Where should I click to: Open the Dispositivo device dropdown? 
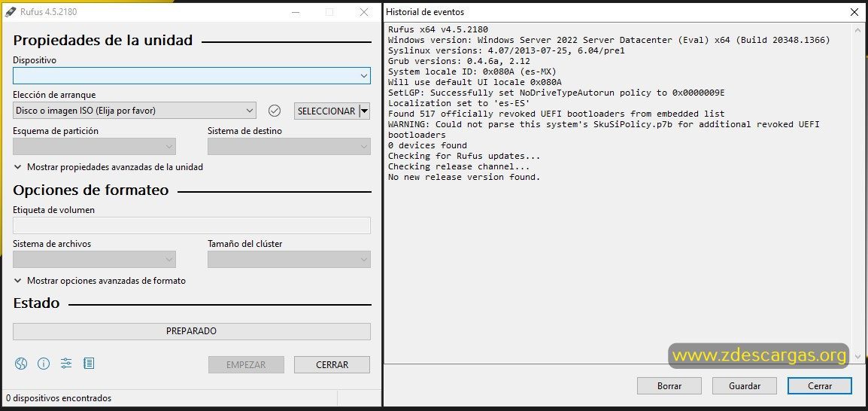point(192,75)
